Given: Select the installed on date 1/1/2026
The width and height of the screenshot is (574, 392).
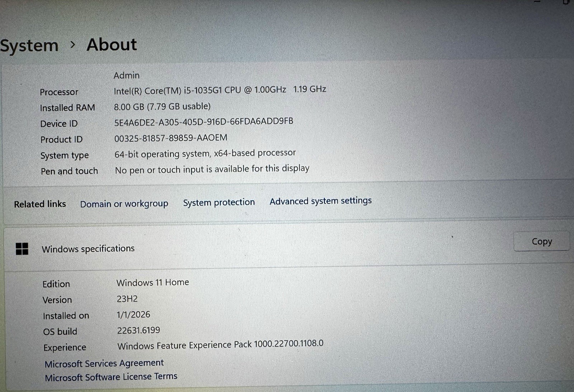Looking at the screenshot, I should [x=133, y=314].
